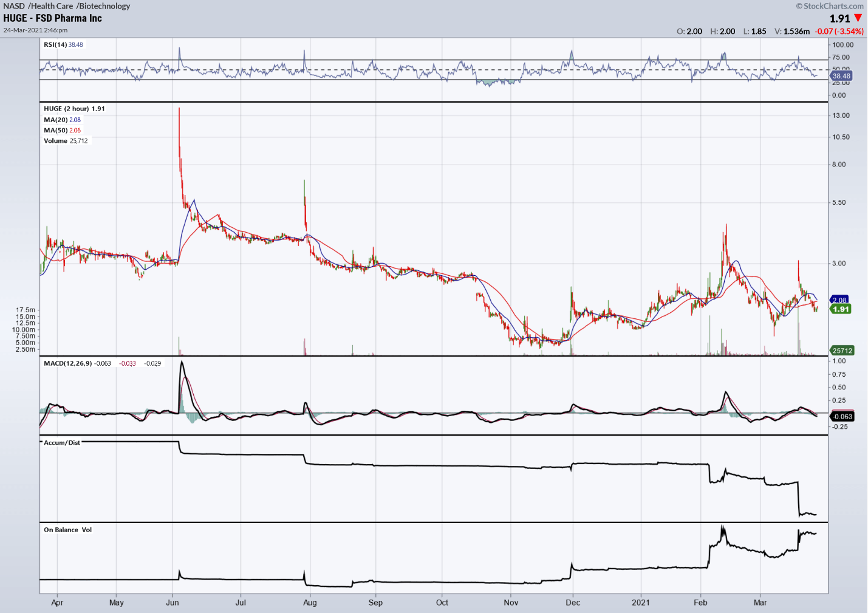Click the 0.50 label on the MACD axis
Screen dimensions: 868x613
(839, 388)
